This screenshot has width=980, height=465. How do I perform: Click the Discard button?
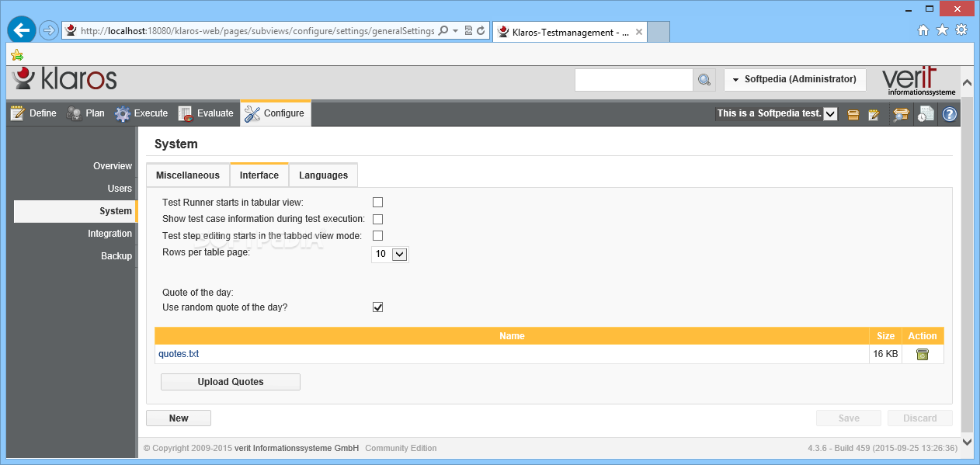point(920,418)
